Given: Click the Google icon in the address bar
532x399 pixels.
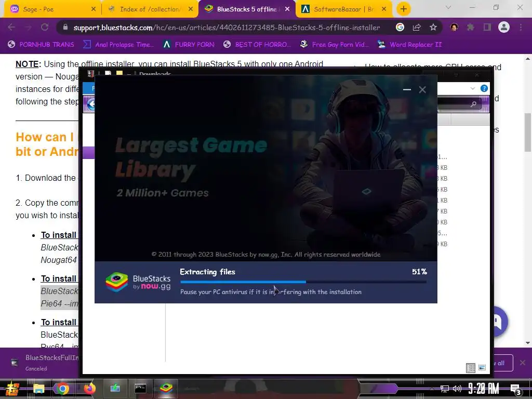Looking at the screenshot, I should coord(400,28).
